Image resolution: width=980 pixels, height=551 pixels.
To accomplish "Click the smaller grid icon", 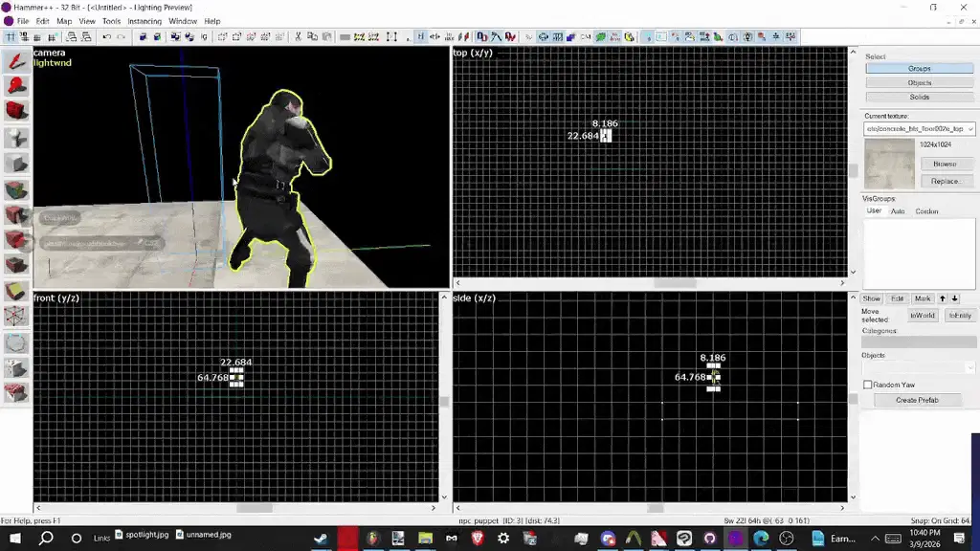I will tap(38, 37).
